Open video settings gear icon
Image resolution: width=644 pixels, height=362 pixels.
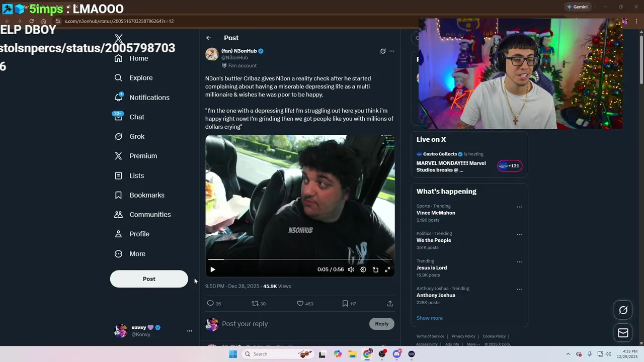pyautogui.click(x=363, y=269)
